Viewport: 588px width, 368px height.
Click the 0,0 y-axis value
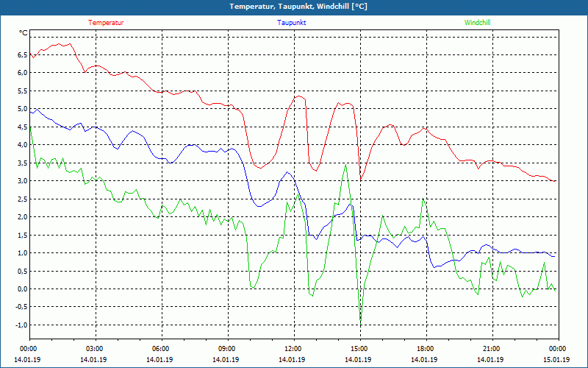24,289
